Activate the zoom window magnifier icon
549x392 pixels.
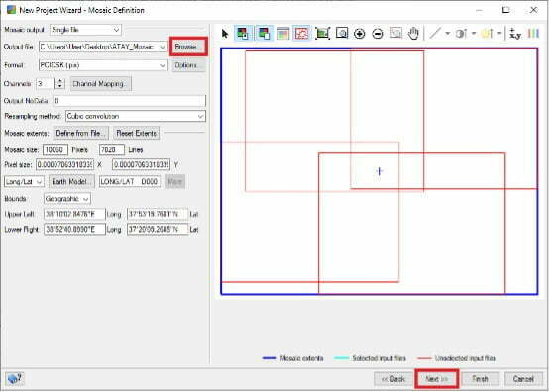pyautogui.click(x=341, y=34)
